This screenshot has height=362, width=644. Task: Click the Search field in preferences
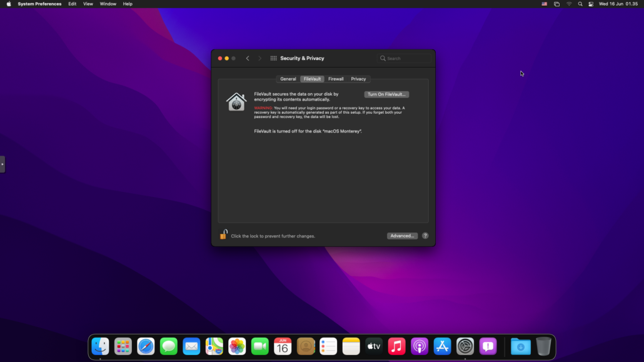click(404, 58)
